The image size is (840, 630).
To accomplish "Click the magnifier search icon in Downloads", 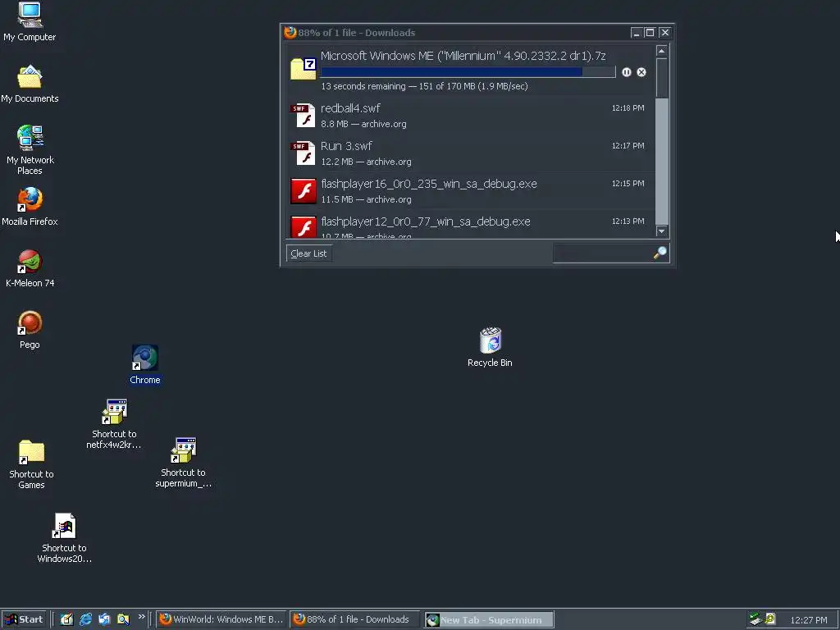I will 660,253.
